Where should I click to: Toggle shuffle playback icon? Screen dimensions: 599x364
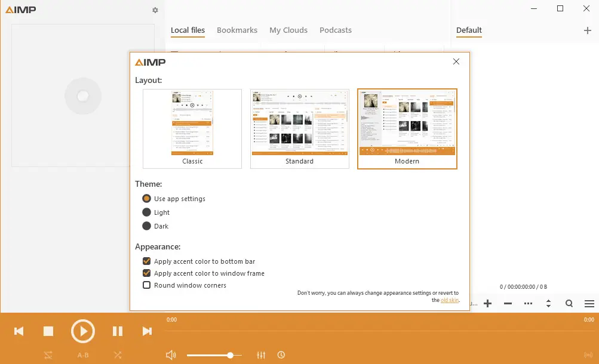coord(118,355)
